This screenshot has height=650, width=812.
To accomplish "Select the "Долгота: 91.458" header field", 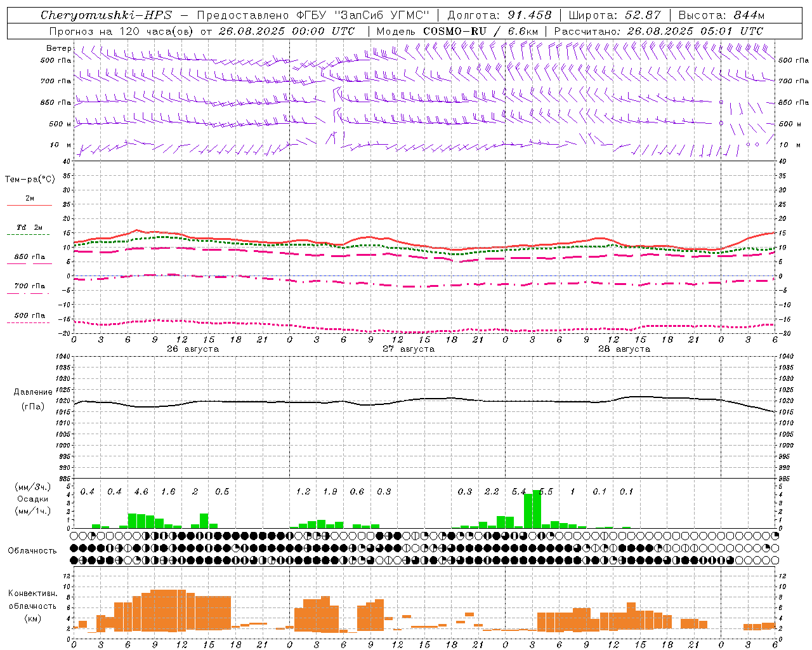I will point(499,15).
